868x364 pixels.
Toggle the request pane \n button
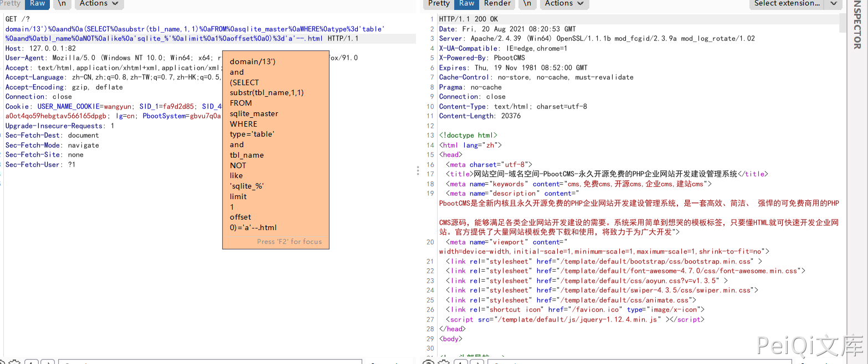(63, 3)
